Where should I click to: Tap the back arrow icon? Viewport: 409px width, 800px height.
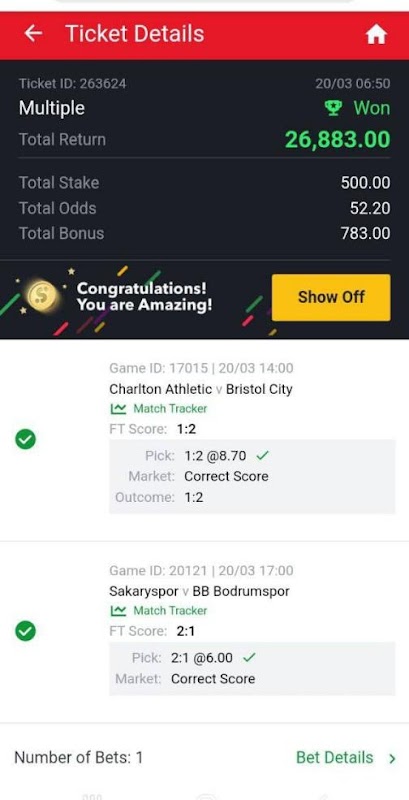click(x=33, y=34)
